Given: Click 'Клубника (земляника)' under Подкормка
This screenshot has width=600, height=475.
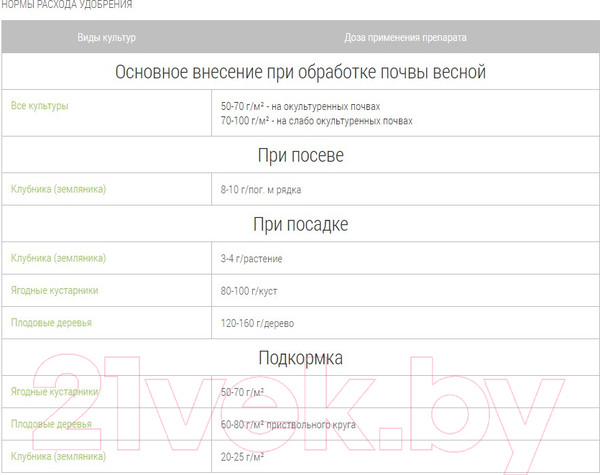Looking at the screenshot, I should coord(58,456).
